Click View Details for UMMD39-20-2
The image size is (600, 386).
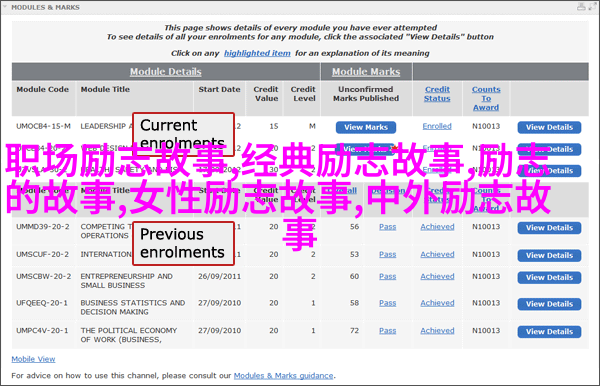pyautogui.click(x=549, y=228)
